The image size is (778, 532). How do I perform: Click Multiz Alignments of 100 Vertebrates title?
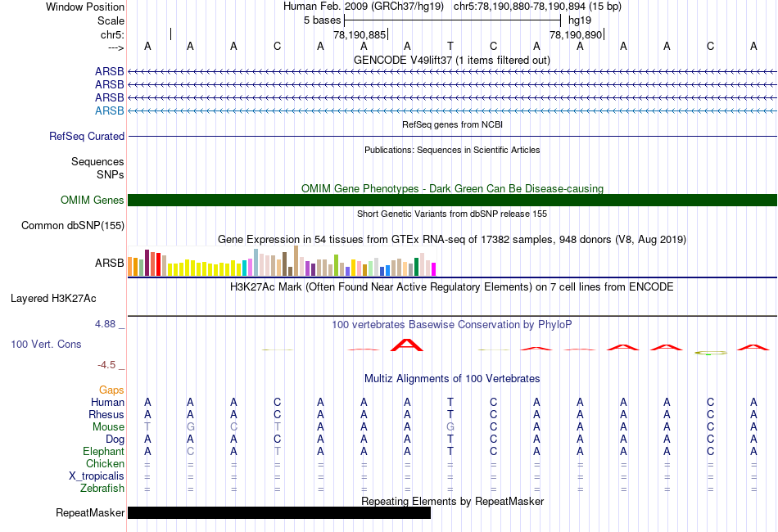click(452, 378)
